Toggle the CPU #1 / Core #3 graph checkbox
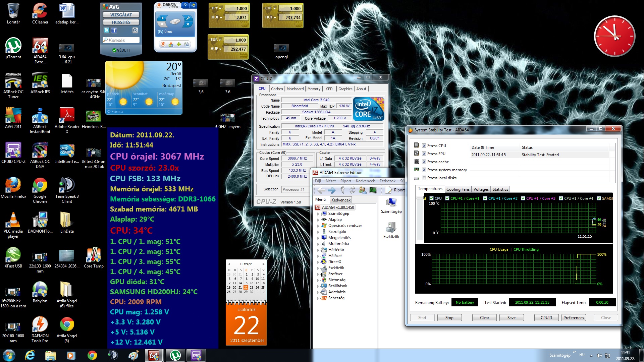Image resolution: width=644 pixels, height=362 pixels. point(523,198)
